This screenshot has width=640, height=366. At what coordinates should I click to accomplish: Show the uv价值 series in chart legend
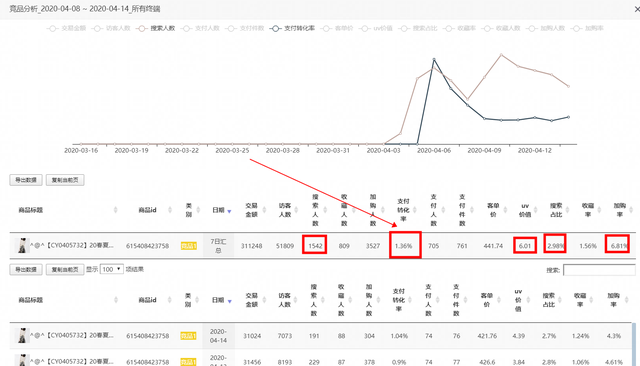[376, 28]
